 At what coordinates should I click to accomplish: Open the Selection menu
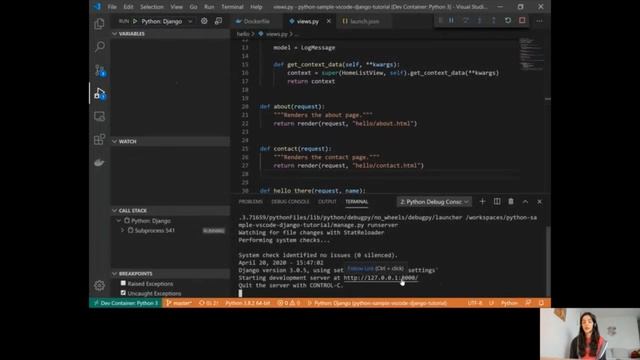coord(152,7)
